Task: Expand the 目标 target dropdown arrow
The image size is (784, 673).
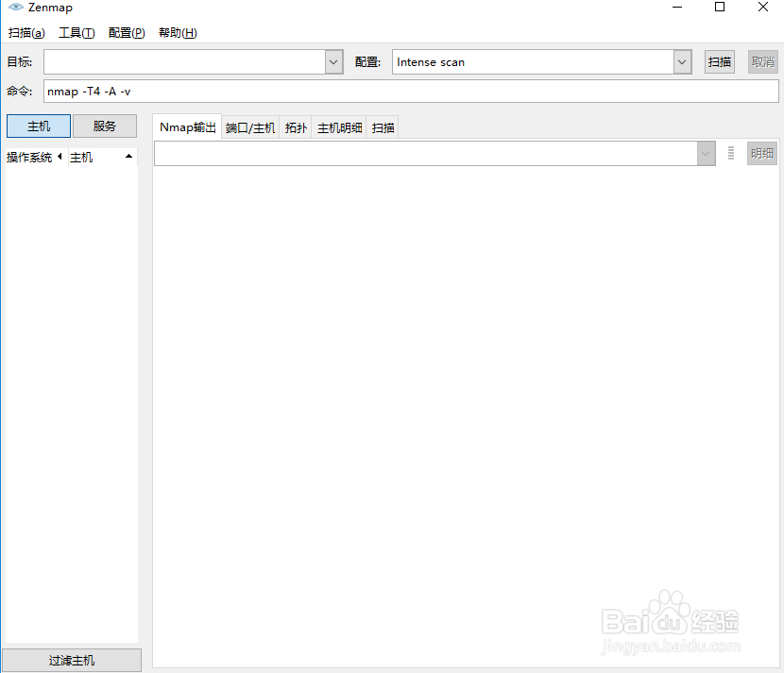Action: 334,62
